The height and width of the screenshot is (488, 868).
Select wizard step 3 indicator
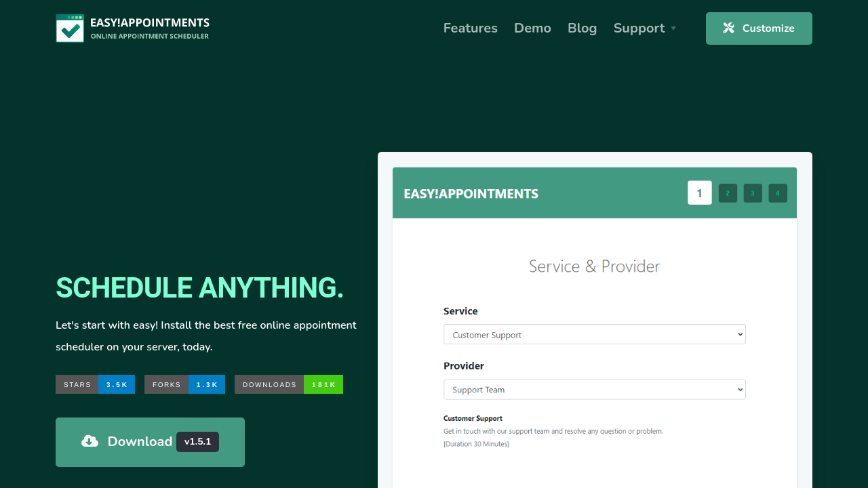753,193
